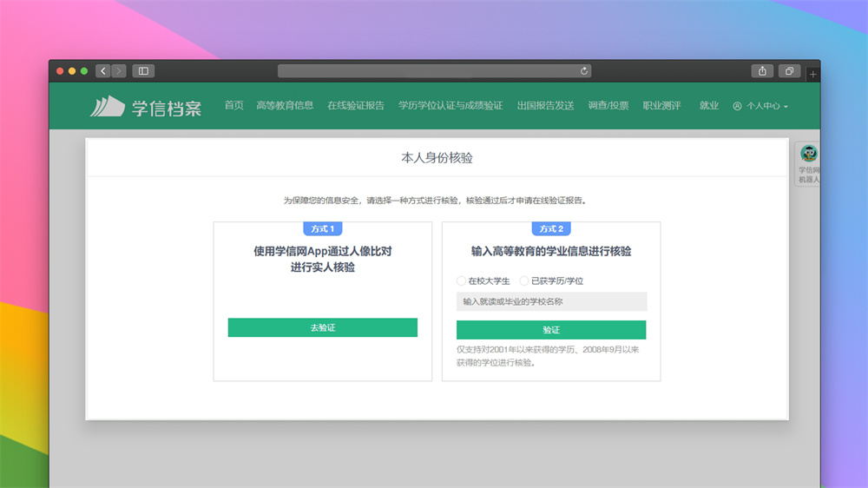Open 在线验证报告 navigation item

pos(356,106)
